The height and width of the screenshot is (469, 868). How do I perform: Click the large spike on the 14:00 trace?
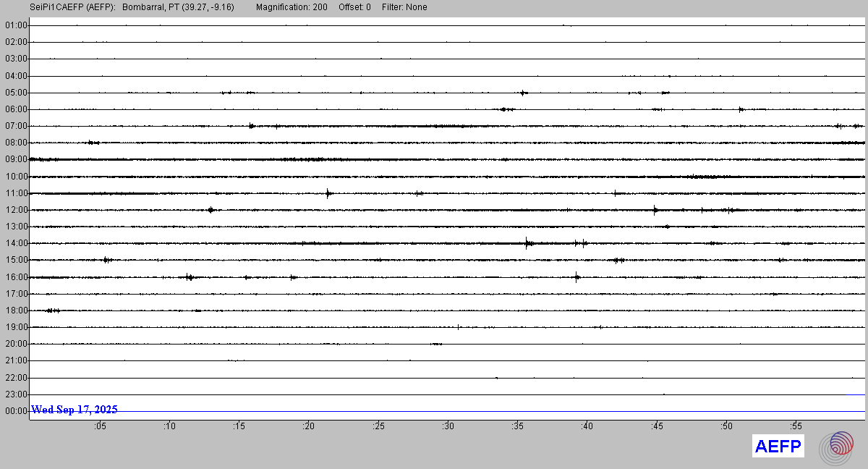(x=527, y=243)
